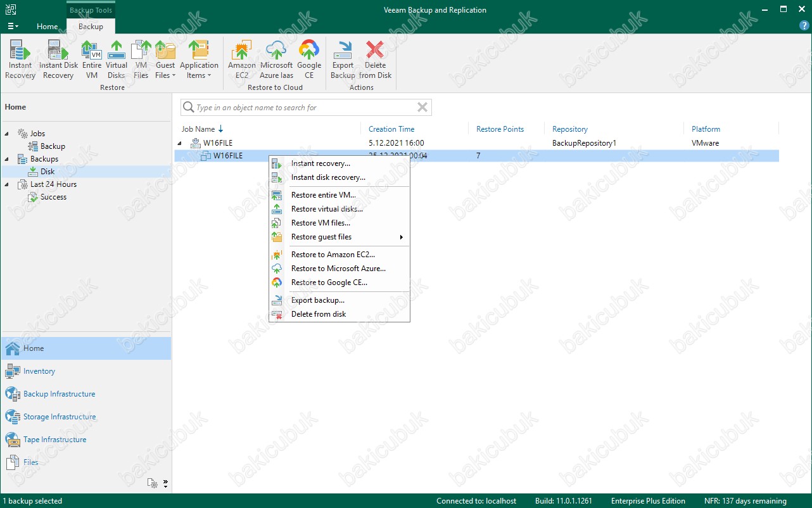Image resolution: width=812 pixels, height=508 pixels.
Task: Select Disk under Backups tree
Action: (x=48, y=172)
